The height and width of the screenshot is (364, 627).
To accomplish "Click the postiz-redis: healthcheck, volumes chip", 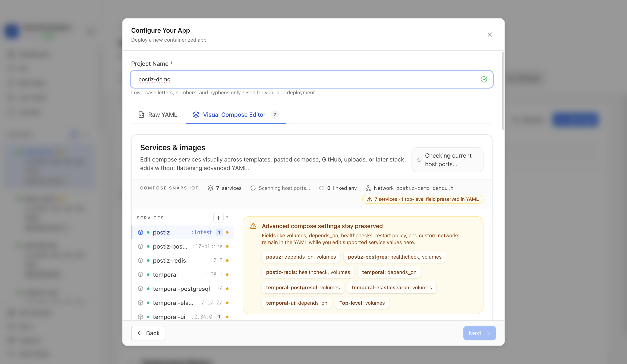I will 308,272.
